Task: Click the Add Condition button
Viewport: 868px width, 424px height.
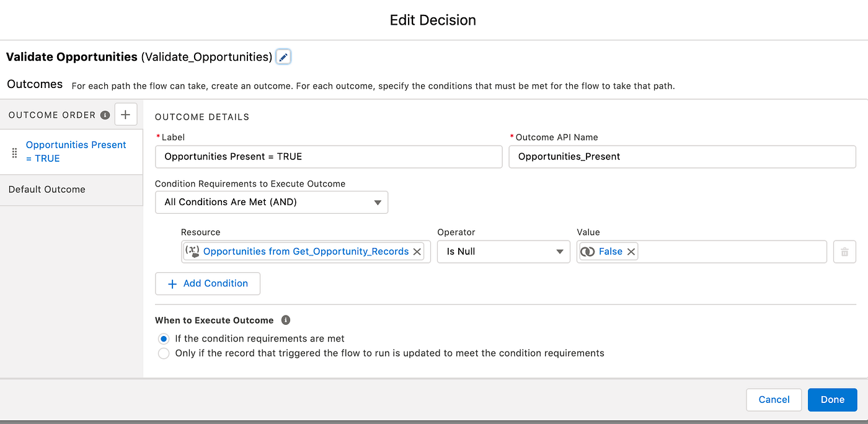Action: [208, 283]
